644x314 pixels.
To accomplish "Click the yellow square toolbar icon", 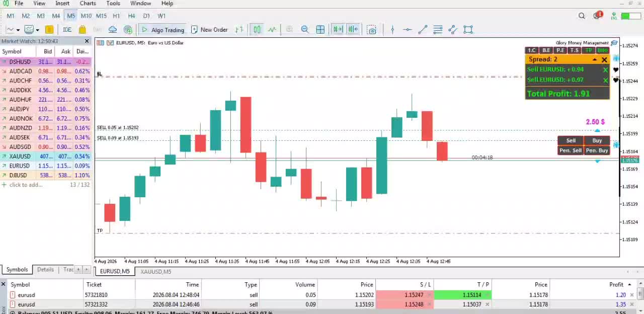I will click(49, 30).
